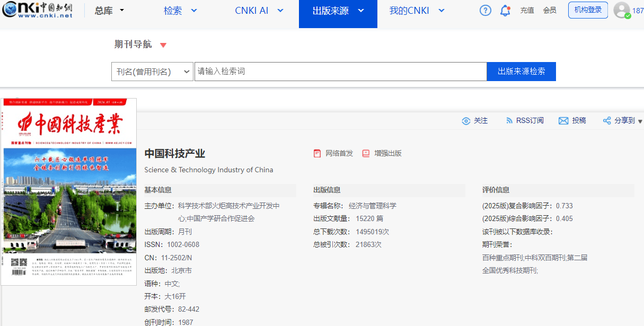Expand the 分享到 dropdown arrow

640,121
